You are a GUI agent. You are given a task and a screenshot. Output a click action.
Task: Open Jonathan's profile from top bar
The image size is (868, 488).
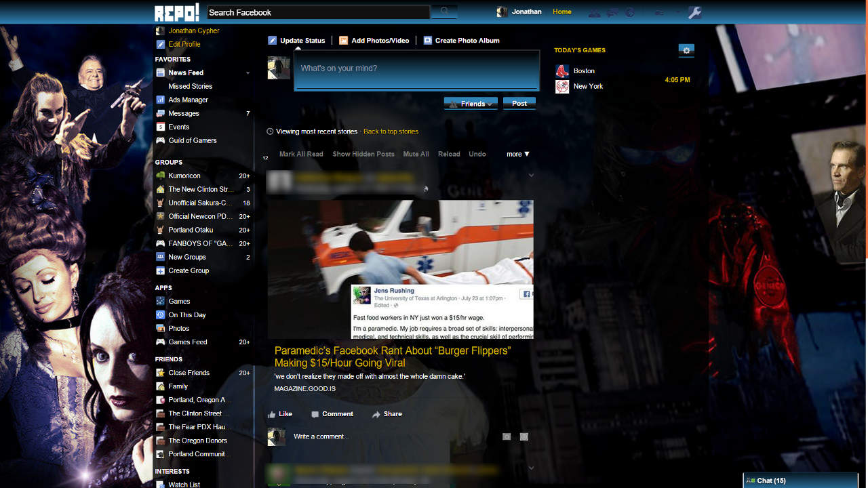pyautogui.click(x=519, y=12)
